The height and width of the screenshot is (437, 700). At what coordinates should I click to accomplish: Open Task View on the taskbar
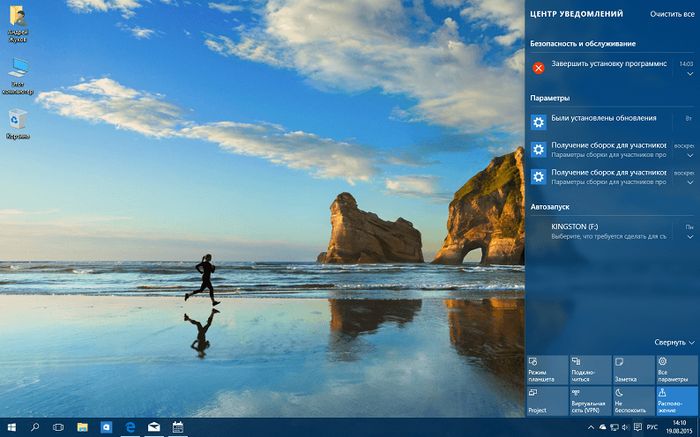click(58, 427)
